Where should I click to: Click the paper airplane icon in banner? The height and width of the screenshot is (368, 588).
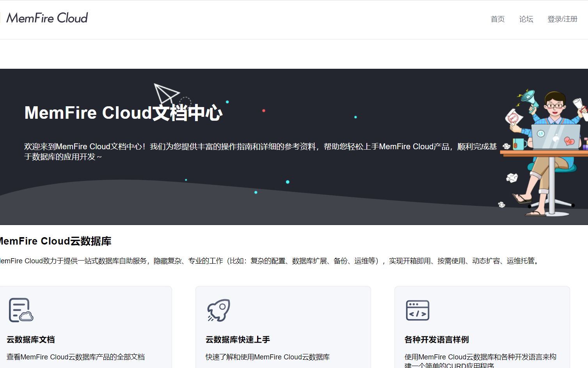point(166,94)
